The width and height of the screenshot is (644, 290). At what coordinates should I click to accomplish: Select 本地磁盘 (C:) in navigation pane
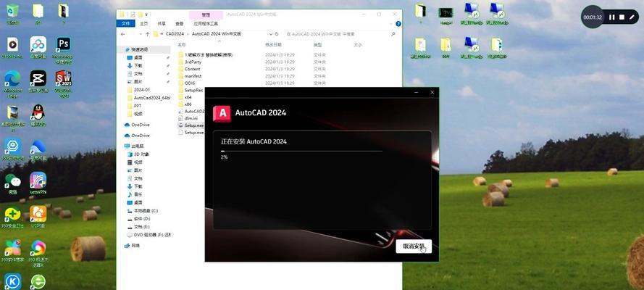144,210
